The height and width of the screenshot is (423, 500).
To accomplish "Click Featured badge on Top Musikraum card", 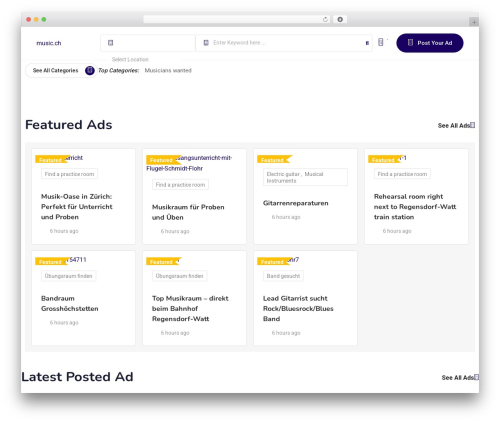I will click(x=163, y=262).
